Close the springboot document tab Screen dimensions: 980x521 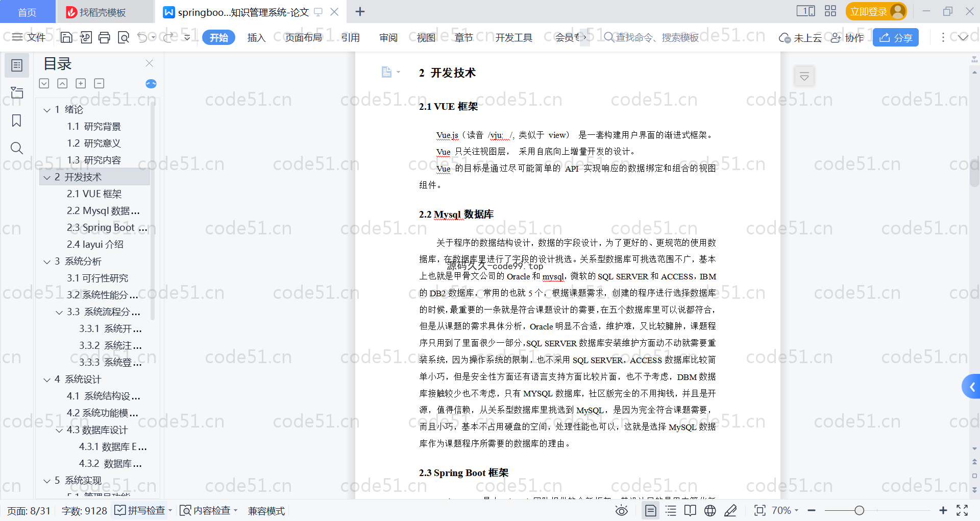(x=334, y=11)
